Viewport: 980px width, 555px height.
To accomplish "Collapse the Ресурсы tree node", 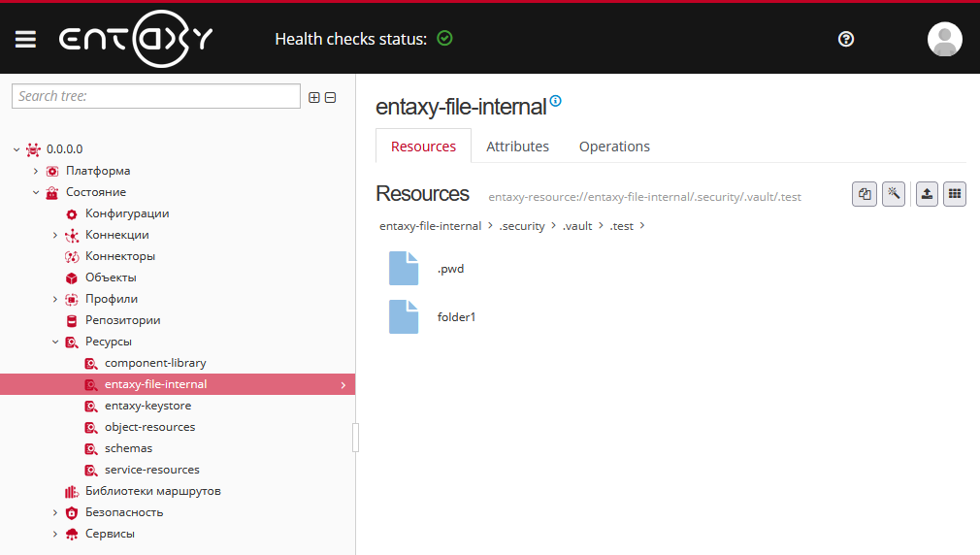I will (55, 342).
